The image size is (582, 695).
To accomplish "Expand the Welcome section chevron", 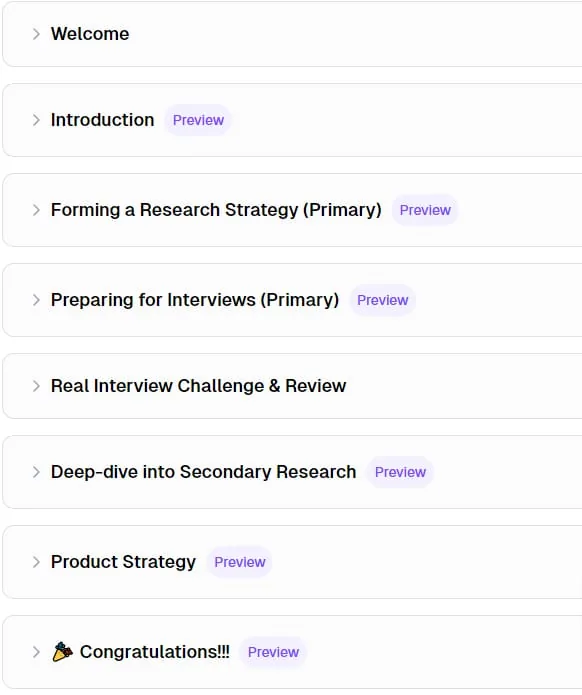I will pyautogui.click(x=36, y=34).
